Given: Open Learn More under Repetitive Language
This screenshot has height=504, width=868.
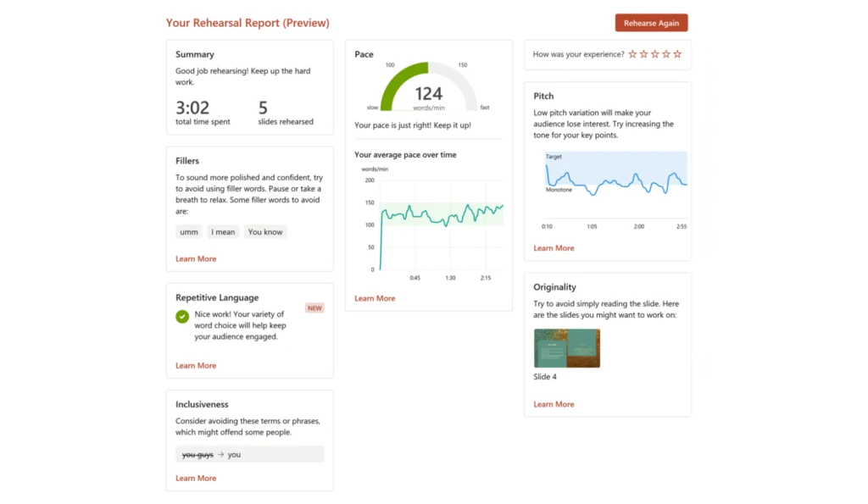Looking at the screenshot, I should [196, 366].
